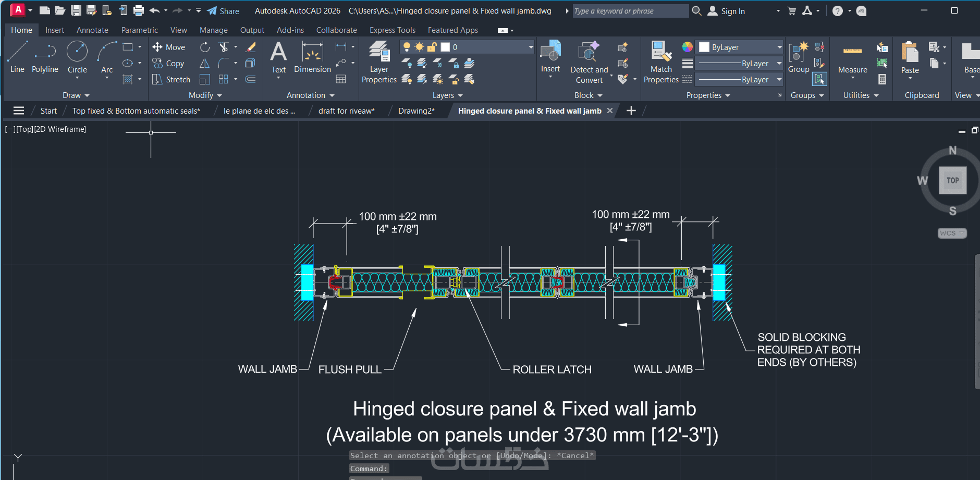This screenshot has height=480, width=980.
Task: Switch to the Drawing2* file tab
Action: (416, 110)
